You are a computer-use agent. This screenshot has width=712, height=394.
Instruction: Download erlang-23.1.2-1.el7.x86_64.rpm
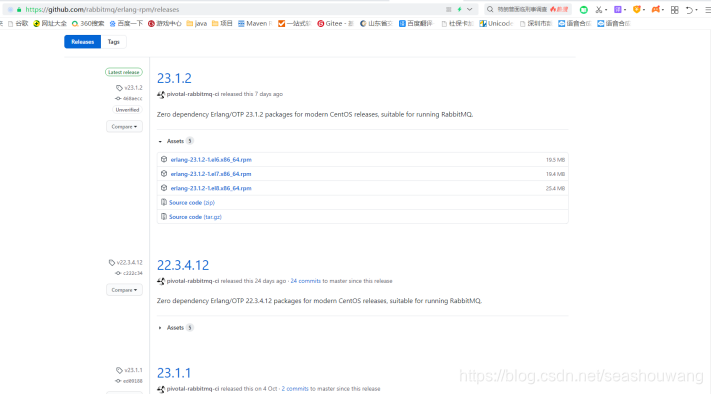[211, 174]
